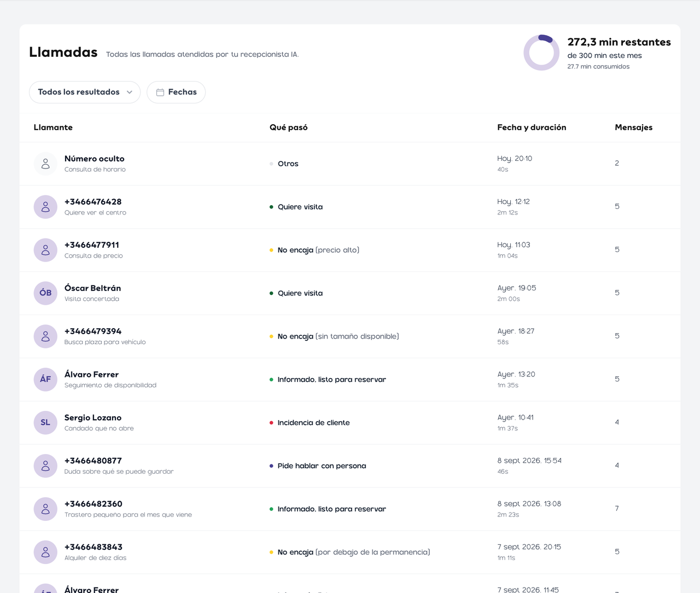Click the Fecha y duración column header

pos(532,127)
